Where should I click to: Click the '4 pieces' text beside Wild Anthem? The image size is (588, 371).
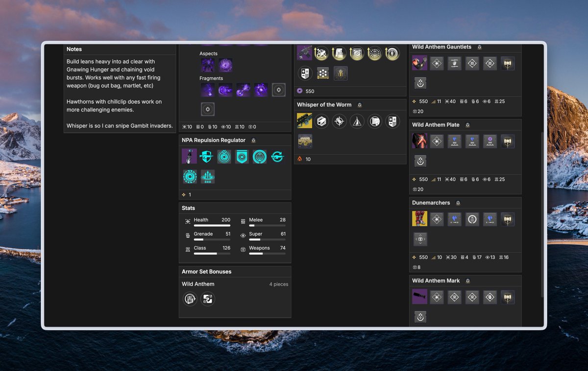[279, 284]
